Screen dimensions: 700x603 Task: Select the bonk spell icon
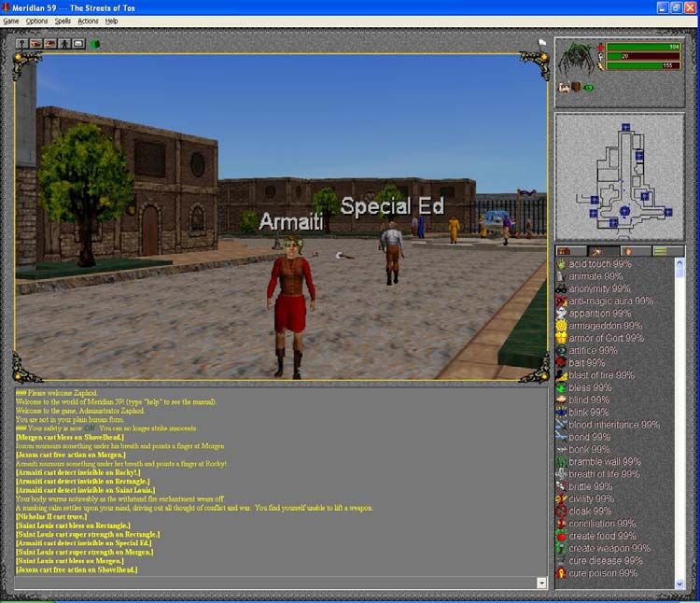click(x=561, y=450)
